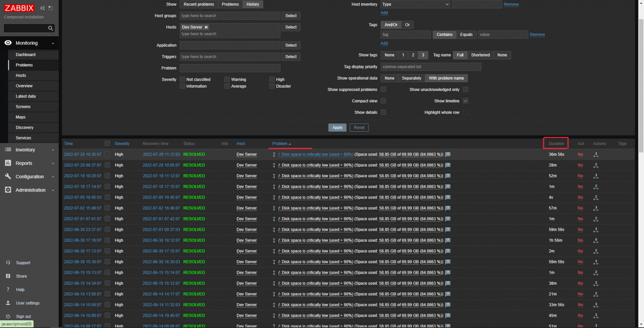Click the sidebar search magnifier icon
This screenshot has width=644, height=328.
51,28
